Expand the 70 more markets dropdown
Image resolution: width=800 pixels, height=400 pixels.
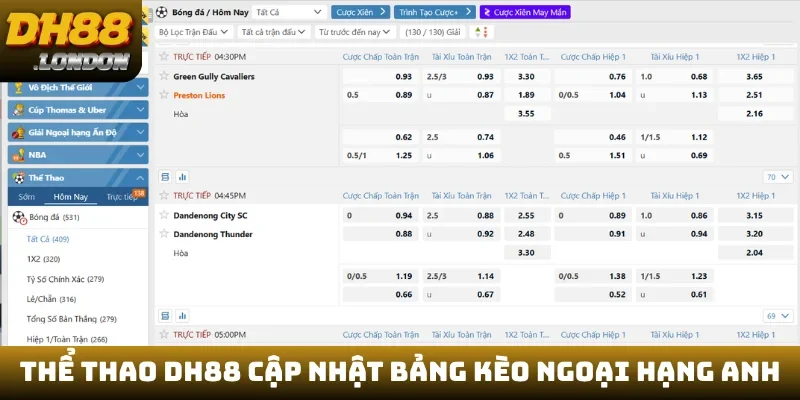pyautogui.click(x=778, y=177)
